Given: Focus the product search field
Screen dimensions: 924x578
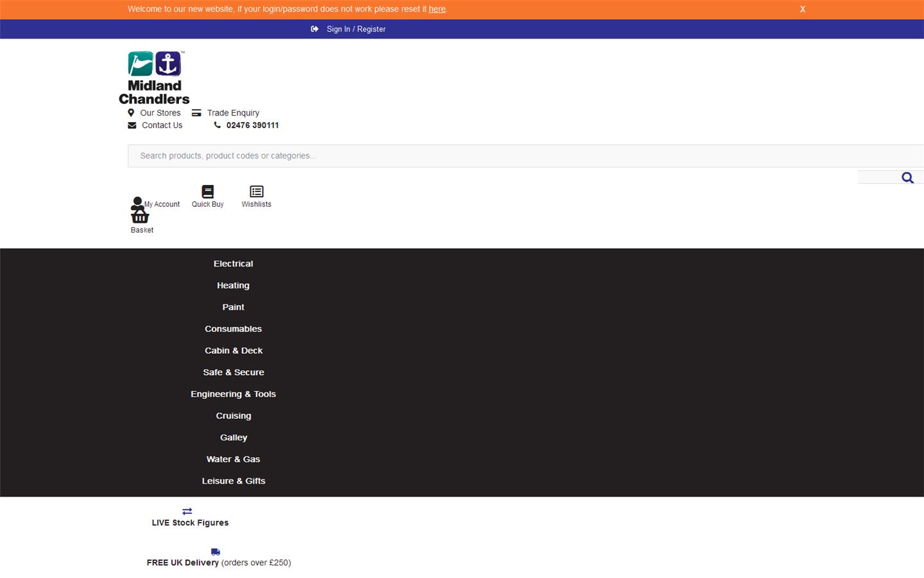Looking at the screenshot, I should pyautogui.click(x=513, y=156).
